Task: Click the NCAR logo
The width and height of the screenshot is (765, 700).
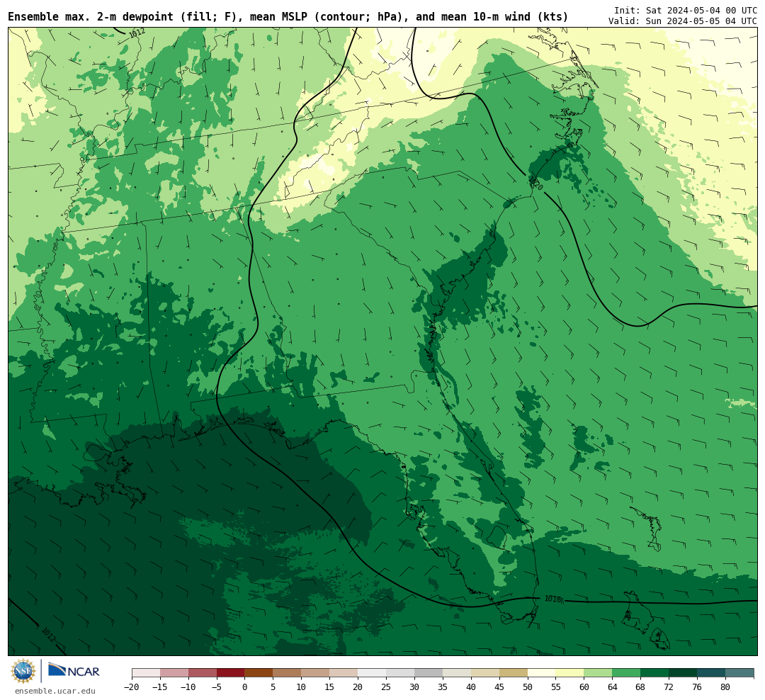Action: tap(74, 670)
